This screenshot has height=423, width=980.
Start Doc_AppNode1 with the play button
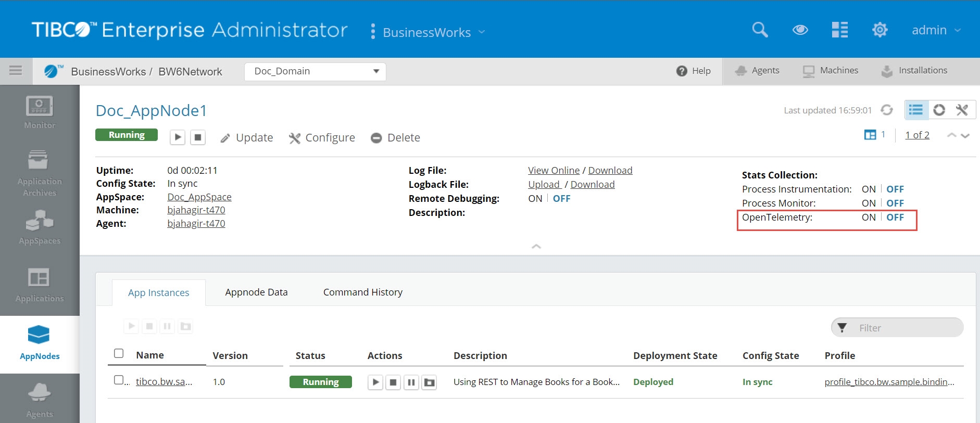coord(178,137)
